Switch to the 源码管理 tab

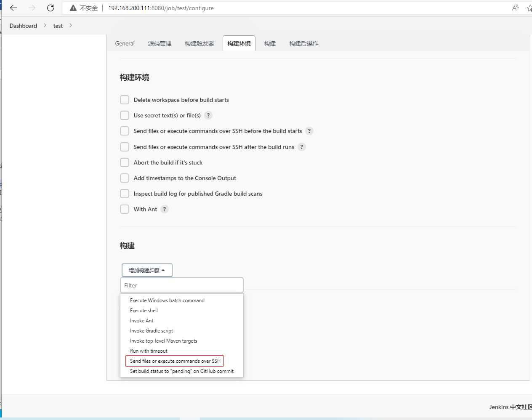160,43
